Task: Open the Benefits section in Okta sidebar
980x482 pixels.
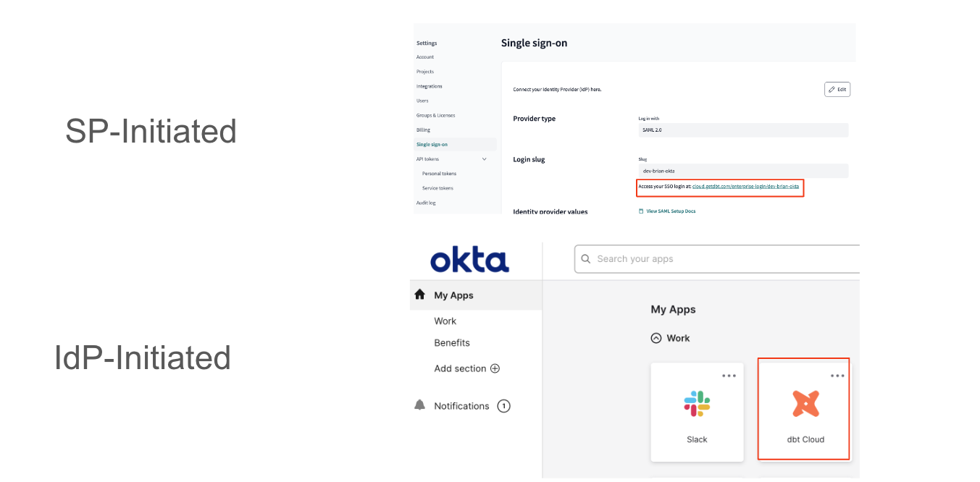Action: coord(452,342)
